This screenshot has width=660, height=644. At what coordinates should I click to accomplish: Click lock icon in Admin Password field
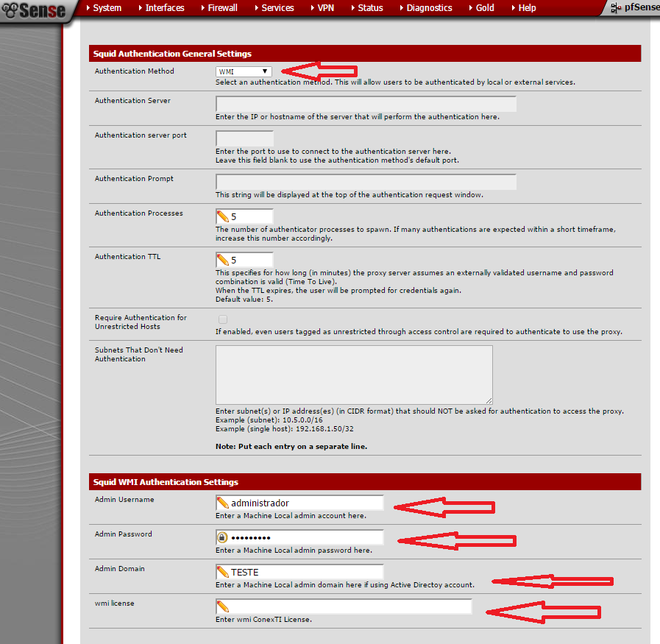click(222, 538)
